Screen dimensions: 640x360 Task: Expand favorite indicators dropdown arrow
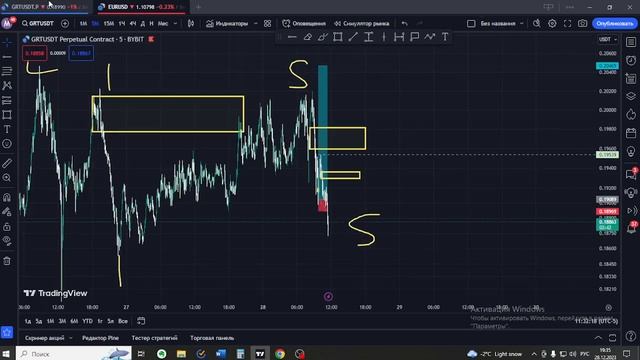256,24
